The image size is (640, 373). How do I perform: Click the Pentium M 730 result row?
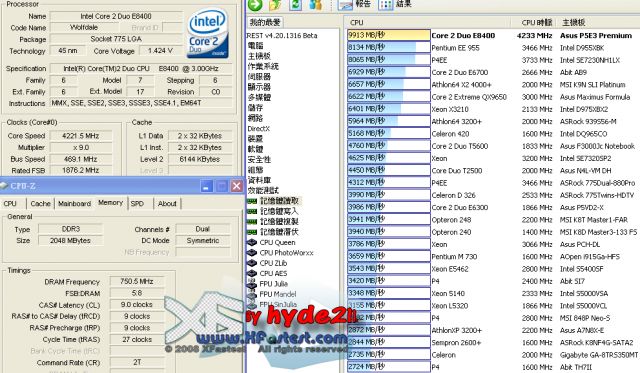click(x=493, y=257)
